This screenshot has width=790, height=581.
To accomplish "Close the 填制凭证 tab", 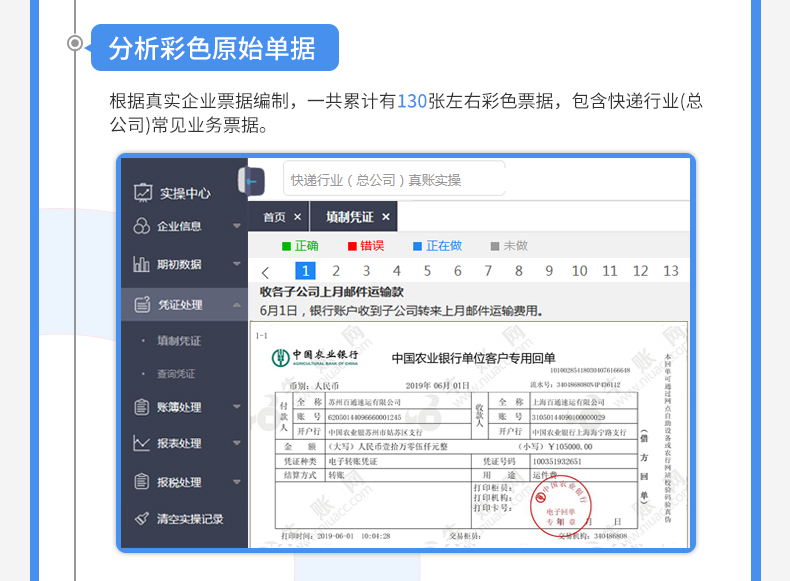I will pyautogui.click(x=386, y=217).
